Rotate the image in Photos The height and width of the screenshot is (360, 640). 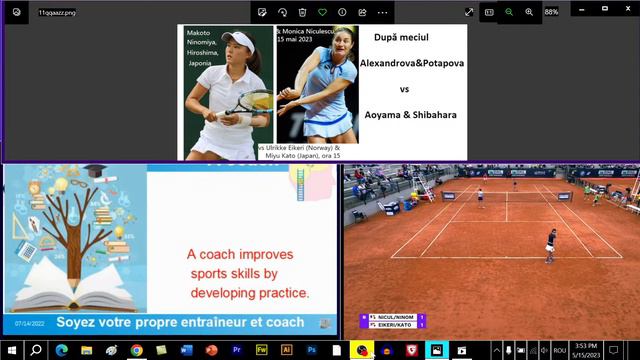pyautogui.click(x=282, y=13)
